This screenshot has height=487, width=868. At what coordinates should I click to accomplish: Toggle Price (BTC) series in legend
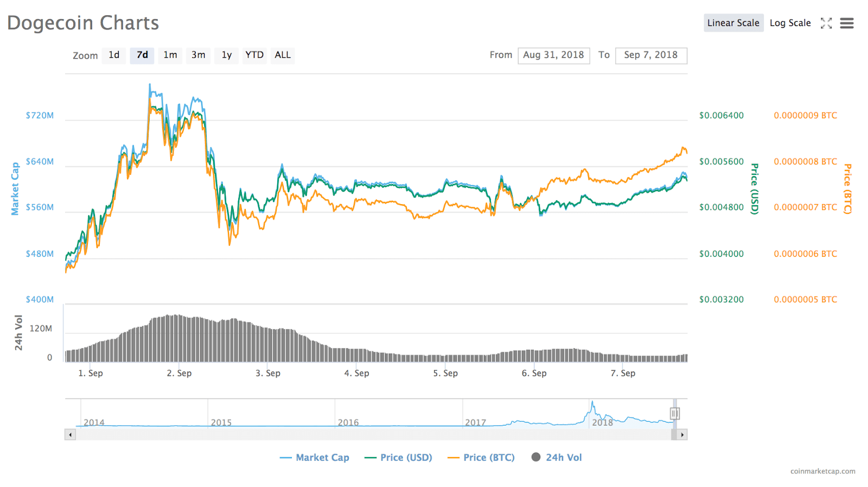481,458
